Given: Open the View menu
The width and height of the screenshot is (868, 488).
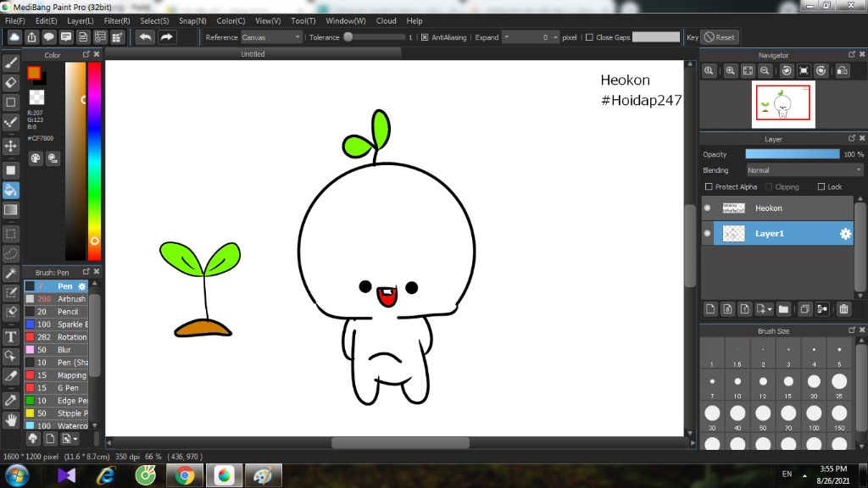Looking at the screenshot, I should click(268, 21).
